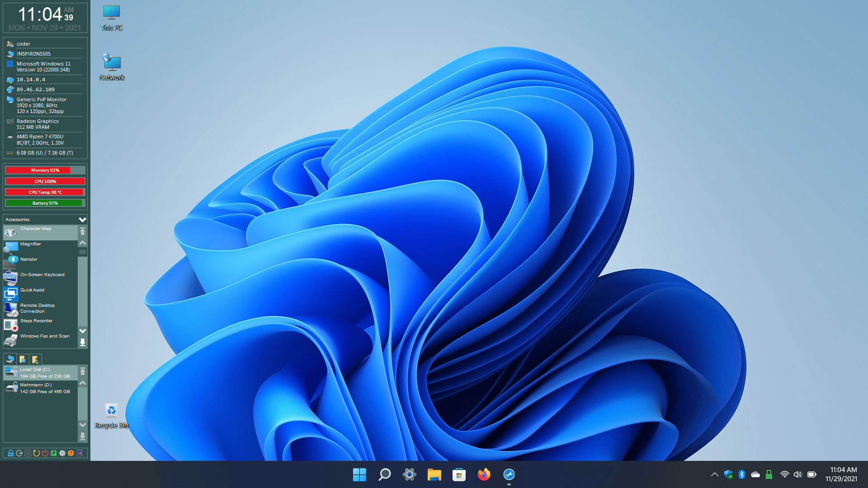
Task: Click the Memory 82% usage bar
Action: [x=45, y=170]
